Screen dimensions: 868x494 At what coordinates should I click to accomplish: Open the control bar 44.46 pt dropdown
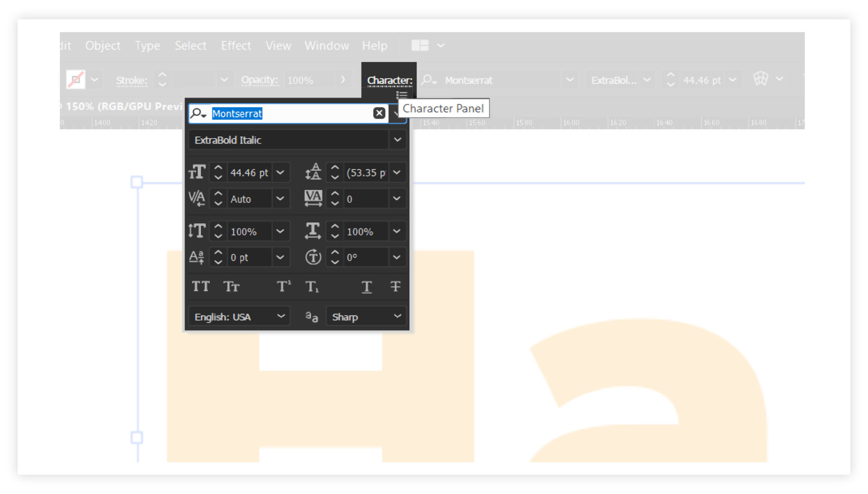(733, 80)
